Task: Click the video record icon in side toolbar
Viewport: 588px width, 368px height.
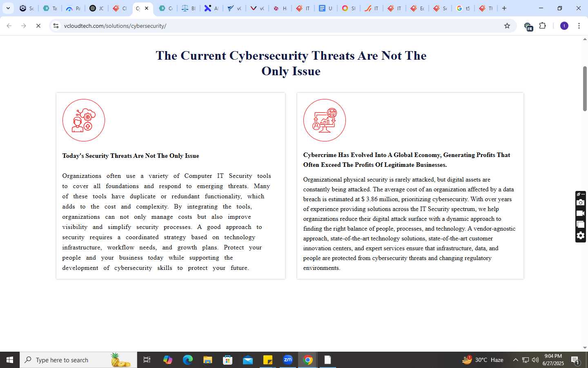Action: 580,213
